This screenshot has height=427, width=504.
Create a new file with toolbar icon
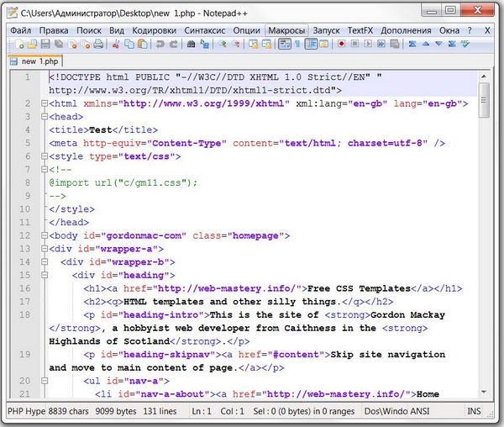[x=19, y=44]
